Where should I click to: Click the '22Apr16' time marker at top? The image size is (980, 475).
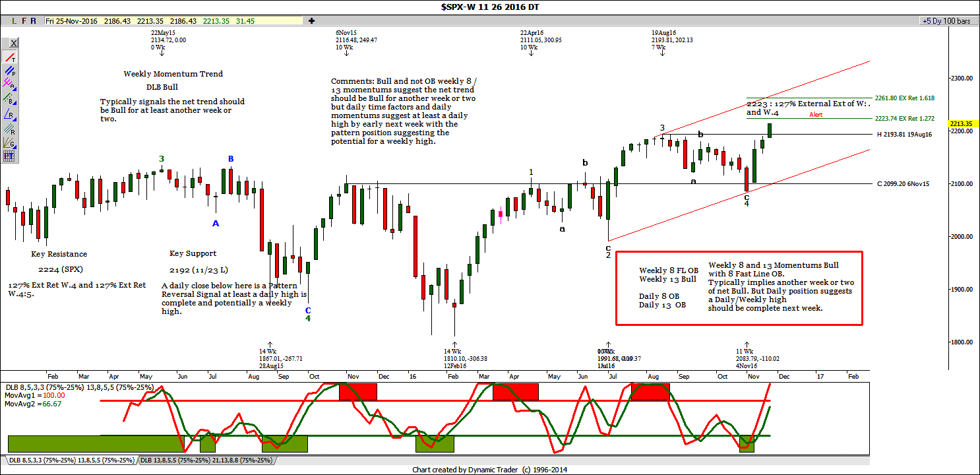tap(532, 32)
